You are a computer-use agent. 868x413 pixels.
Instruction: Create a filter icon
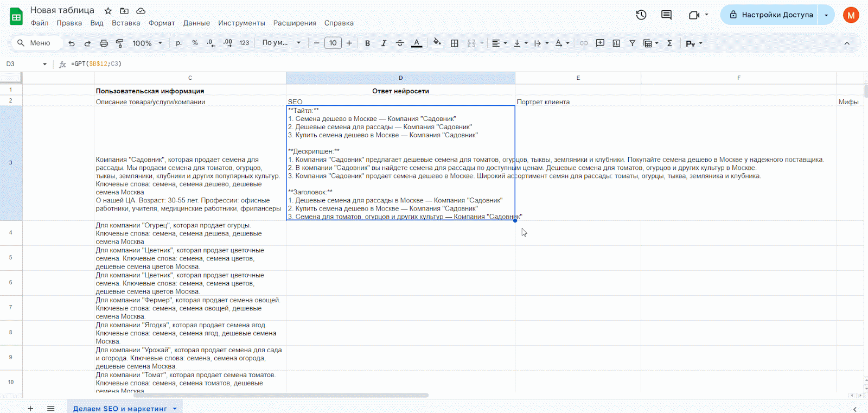[x=632, y=43]
